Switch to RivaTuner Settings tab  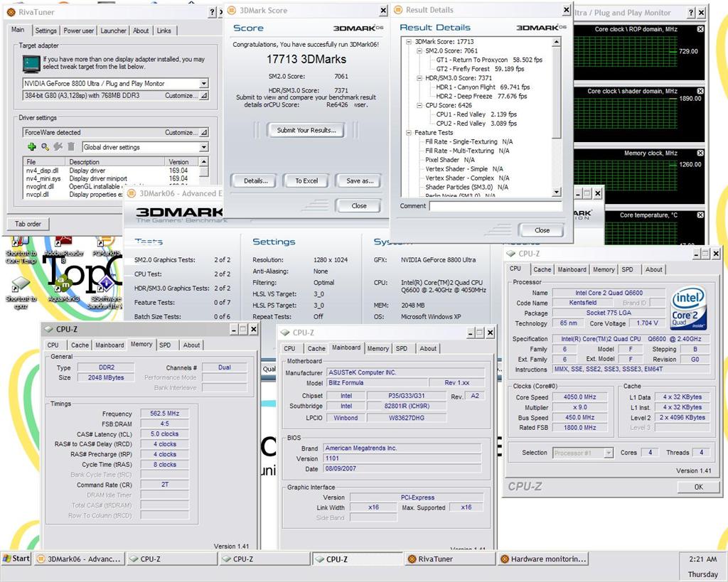point(46,31)
